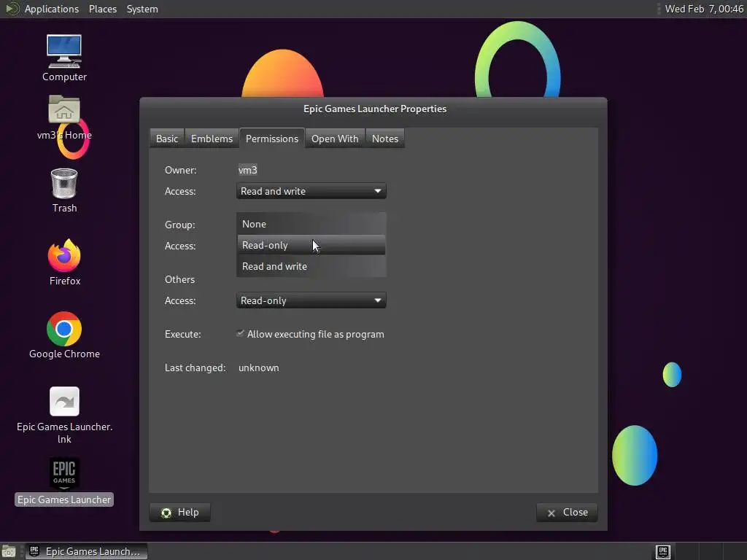The image size is (747, 560).
Task: Choose Read and write in the group access list
Action: 311,266
